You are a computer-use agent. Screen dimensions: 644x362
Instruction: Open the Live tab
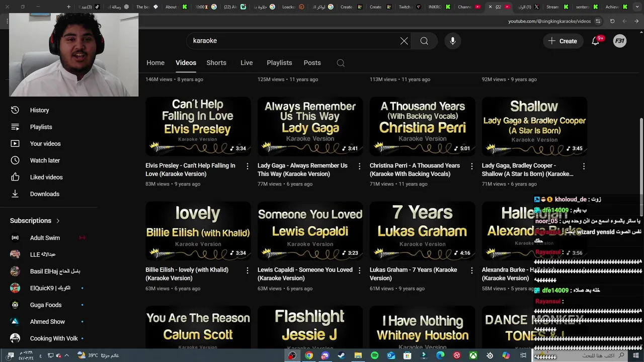(247, 63)
